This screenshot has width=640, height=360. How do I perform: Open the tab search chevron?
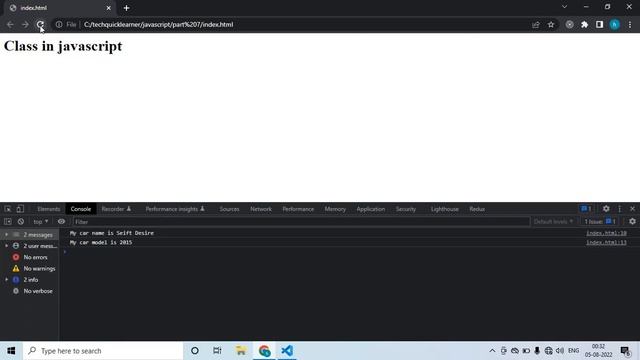click(x=564, y=7)
